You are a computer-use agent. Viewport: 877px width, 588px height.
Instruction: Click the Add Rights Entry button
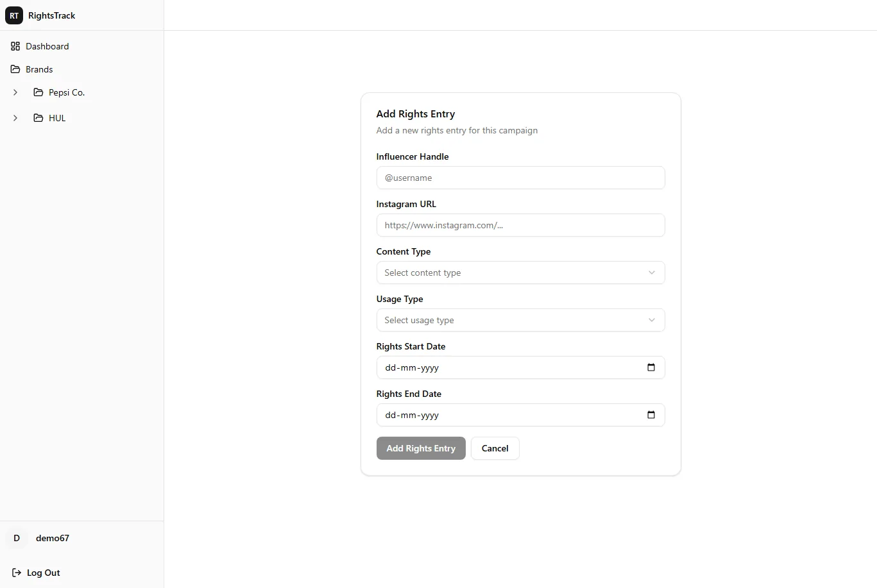point(420,448)
